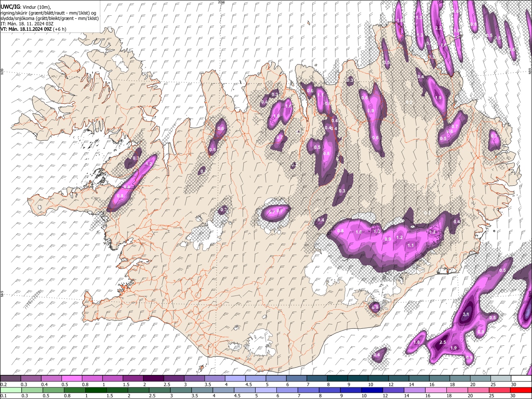This screenshot has height=399, width=532.
Task: Select the white swatch after 30 in upper row
Action: point(522,378)
